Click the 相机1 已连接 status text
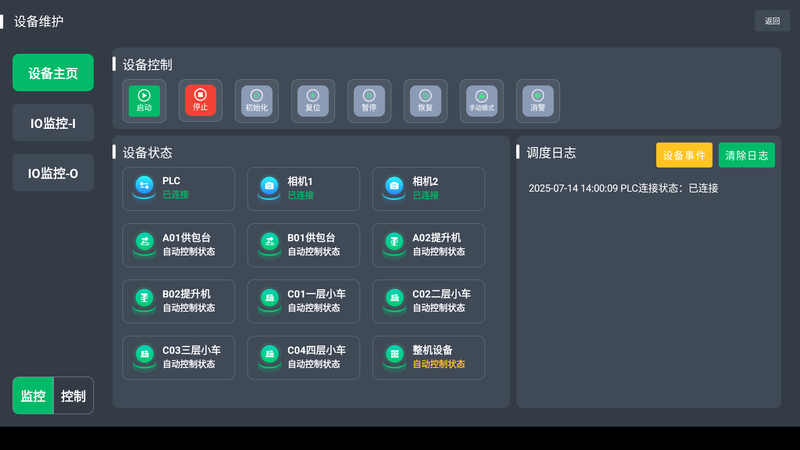 (301, 195)
